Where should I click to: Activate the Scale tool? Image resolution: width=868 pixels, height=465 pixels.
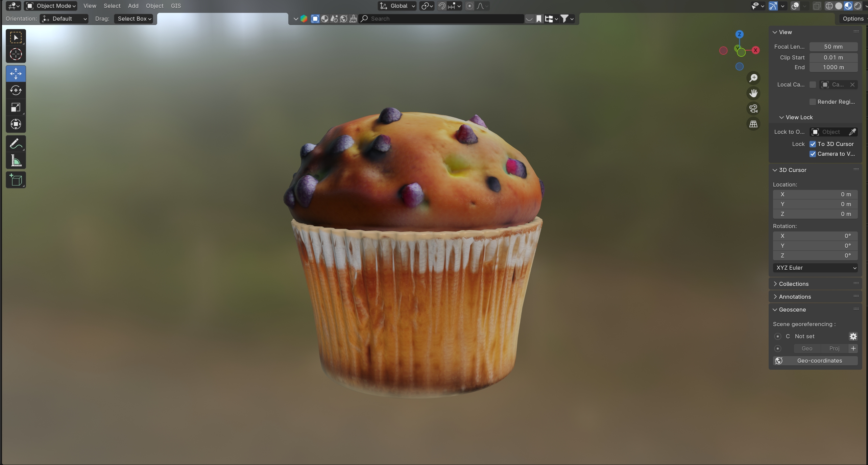pyautogui.click(x=16, y=107)
